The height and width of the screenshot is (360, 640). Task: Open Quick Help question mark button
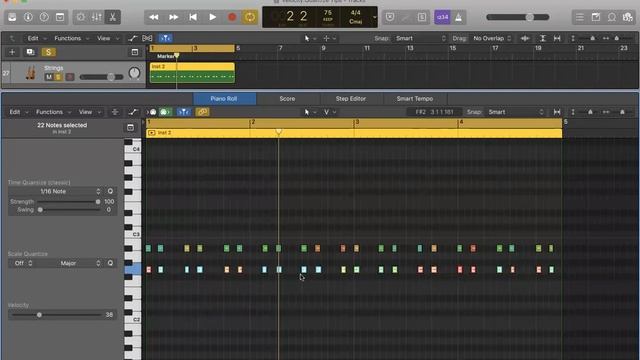44,17
